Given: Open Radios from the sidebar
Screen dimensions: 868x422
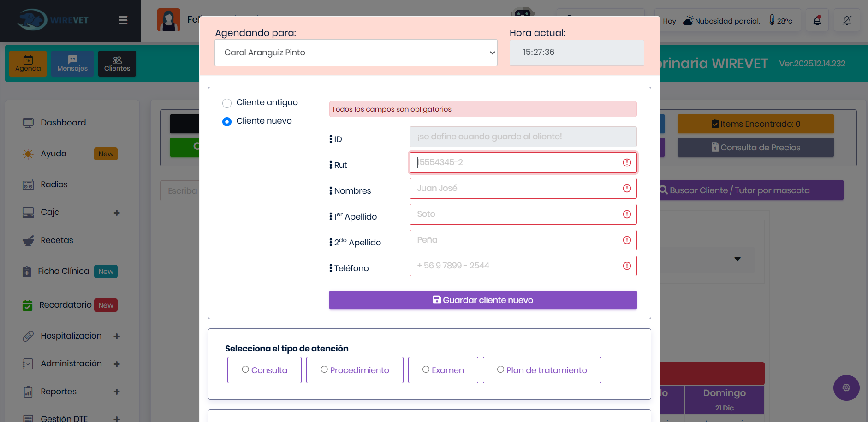Looking at the screenshot, I should pyautogui.click(x=54, y=184).
